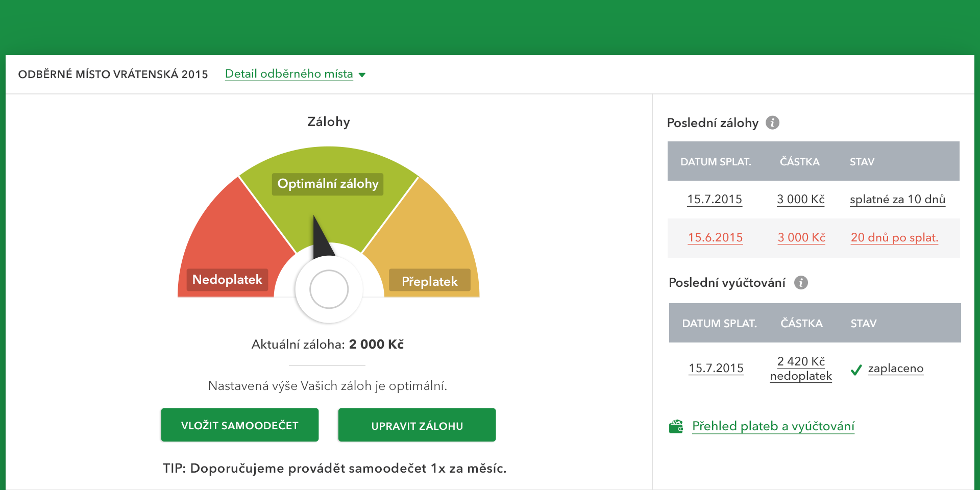This screenshot has width=980, height=490.
Task: Open 'splatné za 10 dnů' status link
Action: click(x=898, y=199)
